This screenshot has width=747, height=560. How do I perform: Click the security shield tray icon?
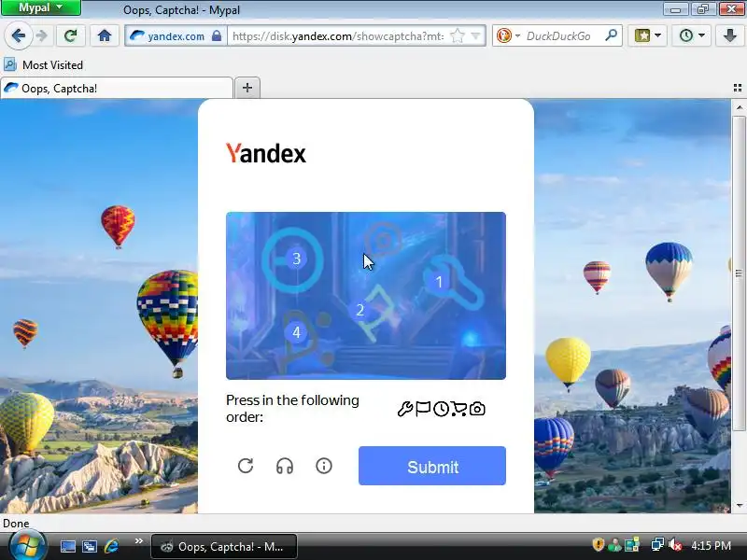tap(599, 545)
